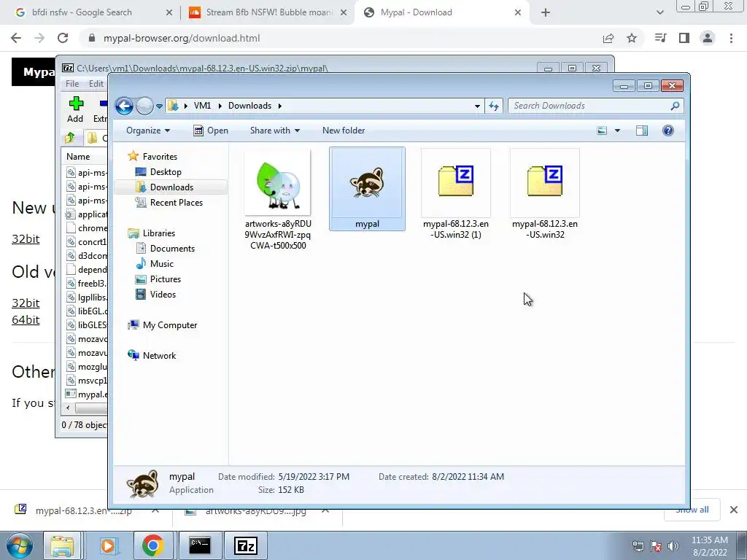
Task: Select mypal-68.12.3.en-US.win32 (1) archive
Action: [x=456, y=194]
